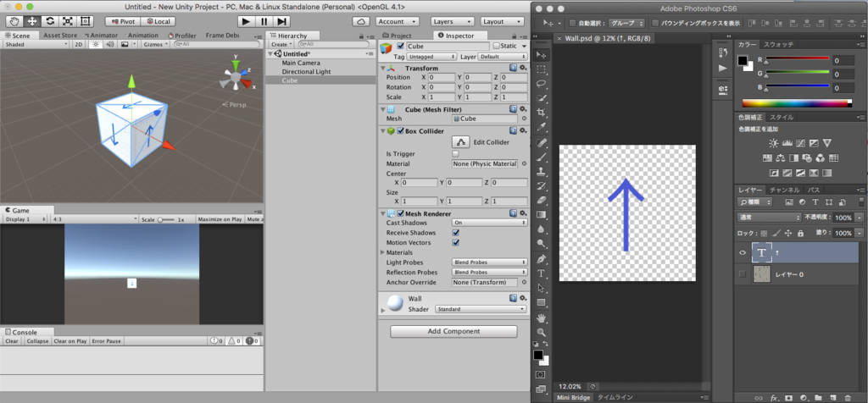Click Console Clear button
This screenshot has width=868, height=403.
(12, 341)
